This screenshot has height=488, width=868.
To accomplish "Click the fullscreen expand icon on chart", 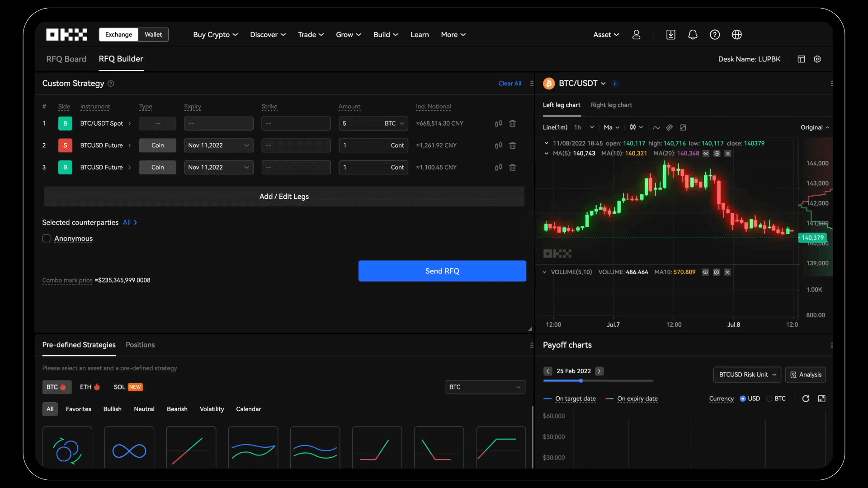I will (x=683, y=127).
